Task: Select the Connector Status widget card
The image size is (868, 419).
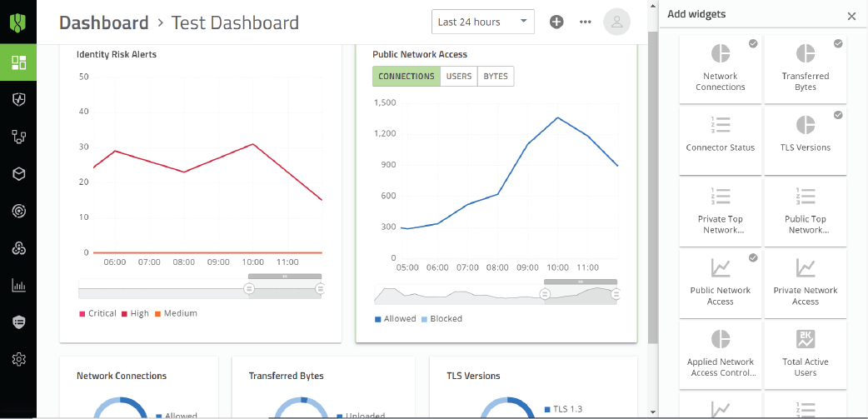Action: pyautogui.click(x=721, y=141)
